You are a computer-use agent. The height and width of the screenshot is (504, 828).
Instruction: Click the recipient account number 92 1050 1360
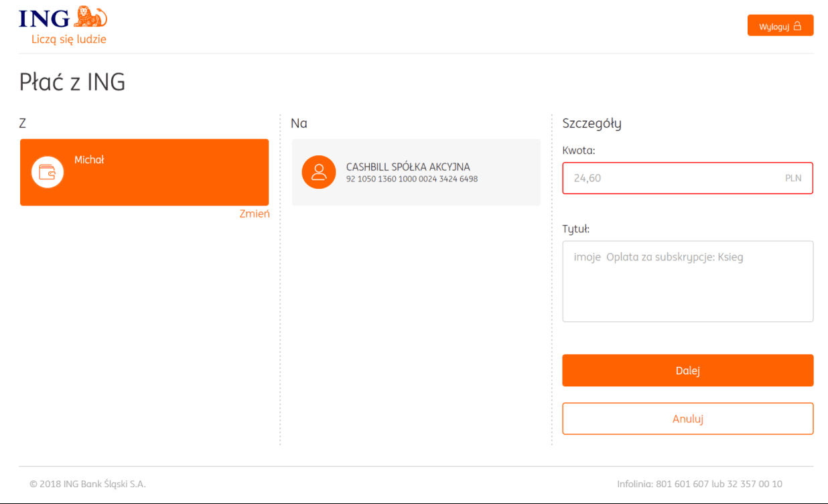[412, 179]
